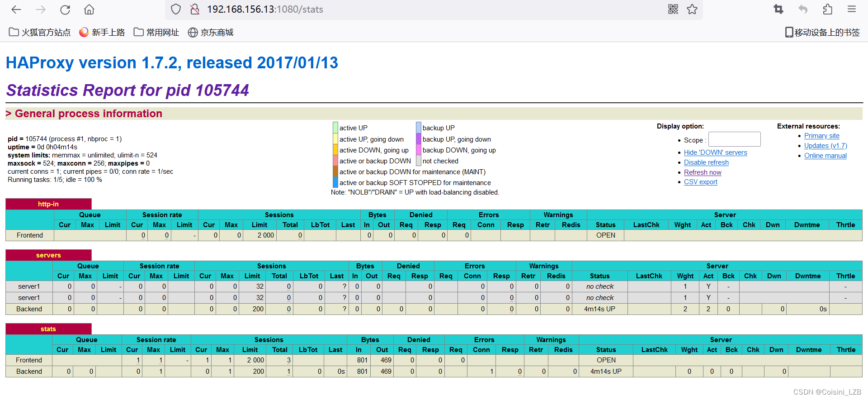Screen dimensions: 868x400
Task: Click Frontend in the stats table
Action: pyautogui.click(x=29, y=360)
